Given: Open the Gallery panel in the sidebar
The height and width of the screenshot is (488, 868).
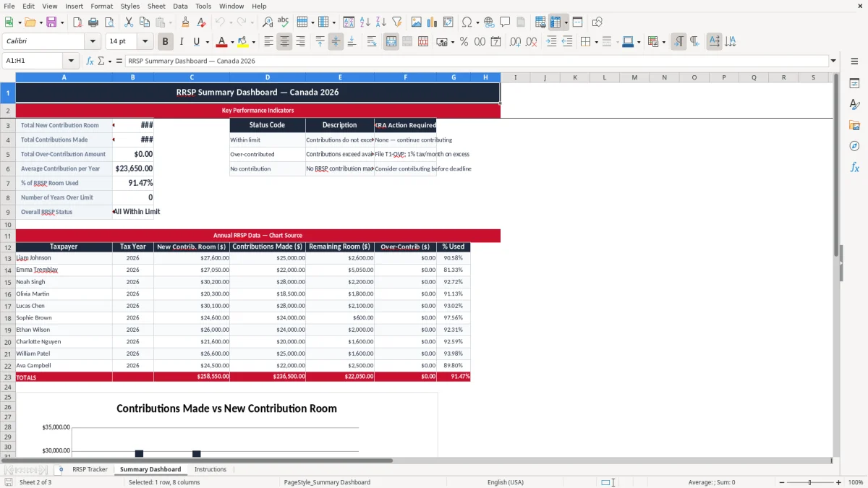Looking at the screenshot, I should (x=854, y=125).
